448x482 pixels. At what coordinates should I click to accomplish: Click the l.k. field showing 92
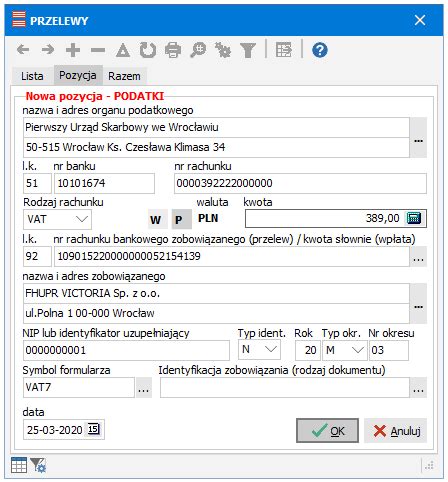click(x=37, y=256)
